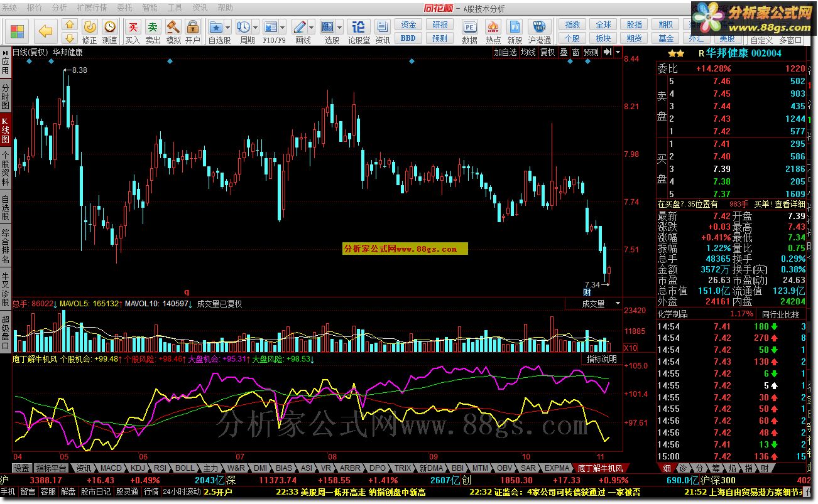Expand the F10/F9 dropdown arrow
This screenshot has width=818, height=504.
click(x=283, y=27)
